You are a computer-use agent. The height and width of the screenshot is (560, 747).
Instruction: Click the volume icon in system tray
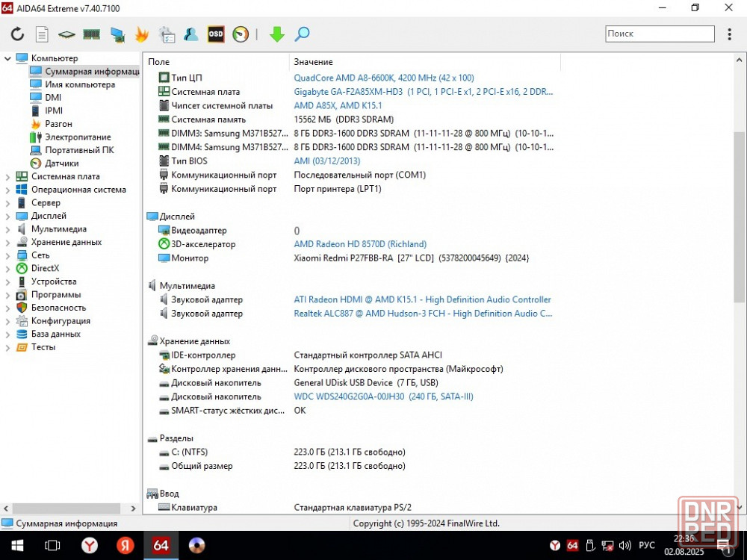point(624,546)
